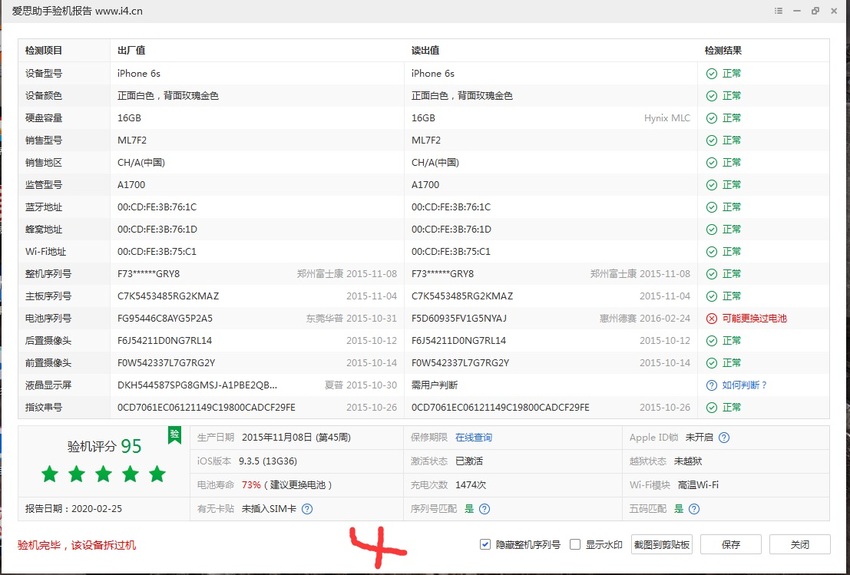
Task: Open the 在线查询 warranty link
Action: (x=473, y=437)
